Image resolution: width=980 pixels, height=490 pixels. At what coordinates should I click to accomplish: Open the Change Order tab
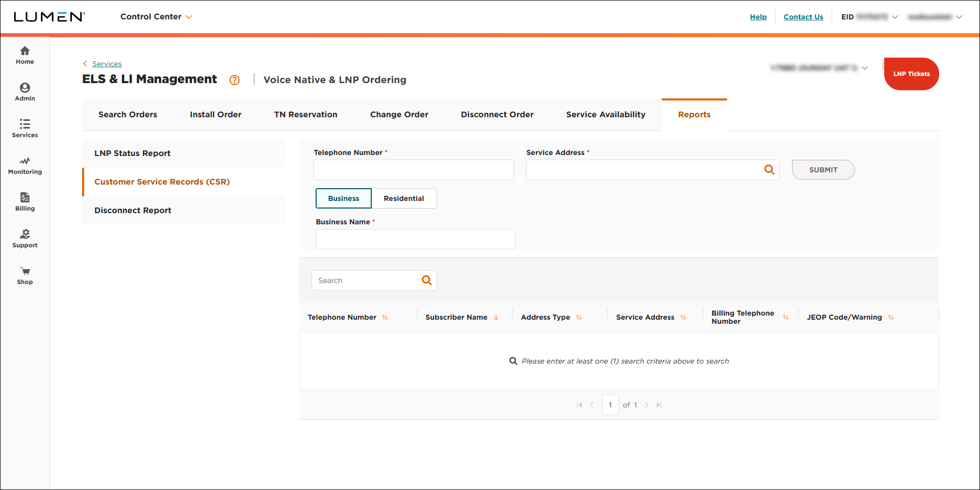pyautogui.click(x=399, y=115)
